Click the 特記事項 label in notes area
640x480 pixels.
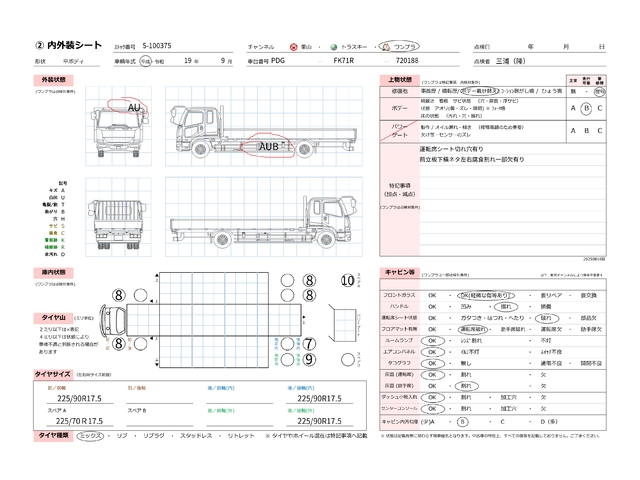(400, 185)
